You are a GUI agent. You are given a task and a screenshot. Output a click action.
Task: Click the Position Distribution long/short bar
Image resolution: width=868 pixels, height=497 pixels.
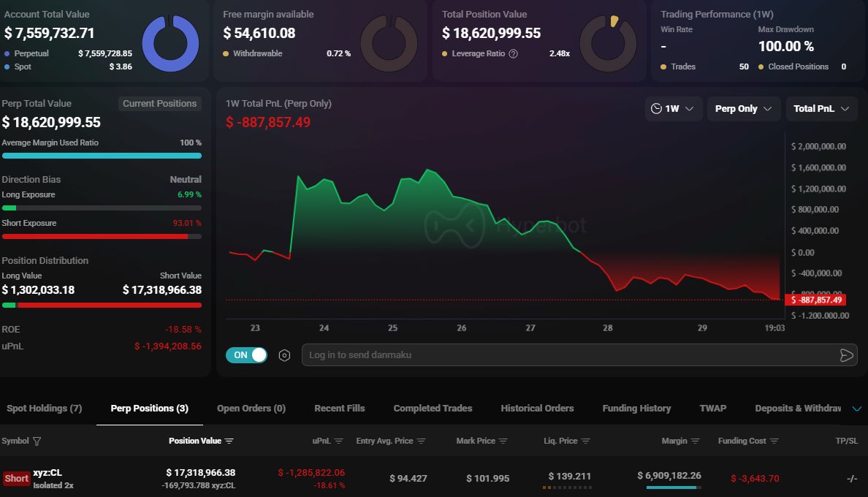pyautogui.click(x=102, y=305)
